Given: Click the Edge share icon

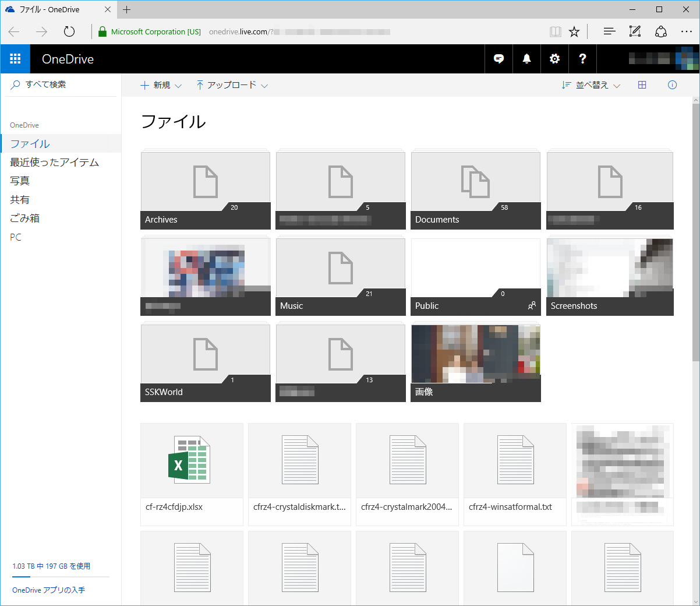Looking at the screenshot, I should tap(661, 31).
